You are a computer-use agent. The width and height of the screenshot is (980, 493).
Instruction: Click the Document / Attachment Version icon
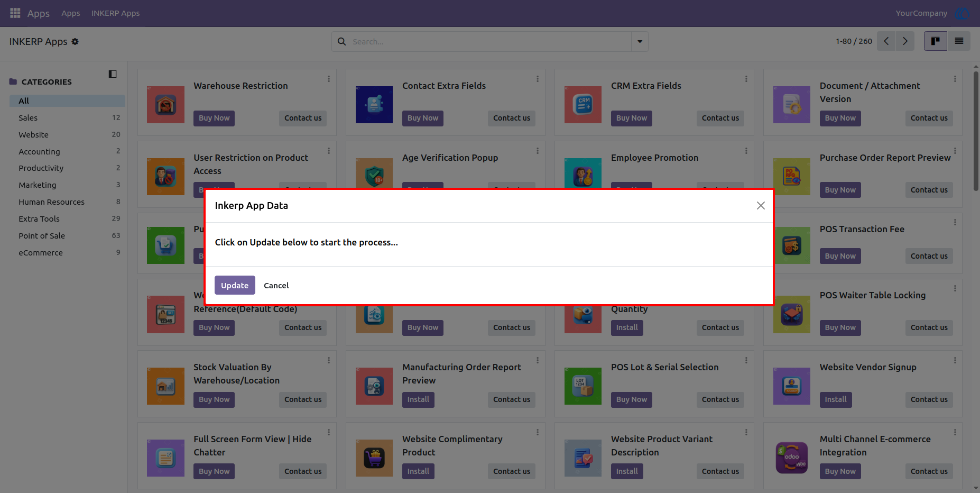click(x=792, y=105)
